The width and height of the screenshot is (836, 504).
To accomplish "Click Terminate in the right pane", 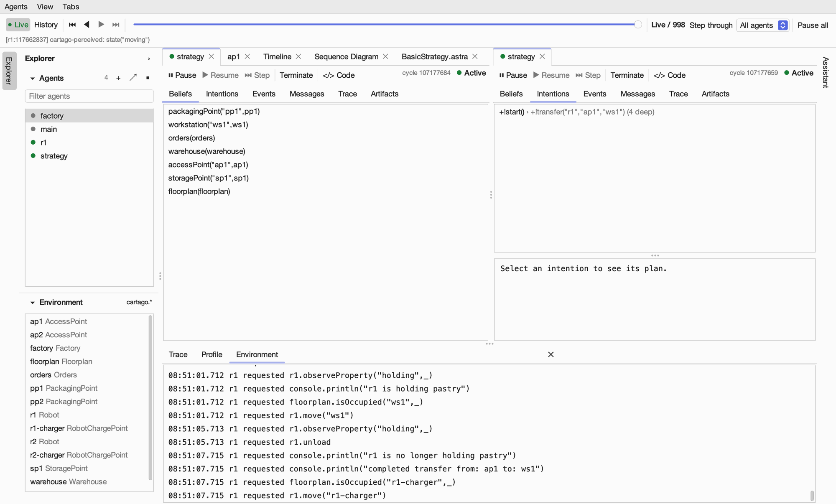I will click(627, 75).
